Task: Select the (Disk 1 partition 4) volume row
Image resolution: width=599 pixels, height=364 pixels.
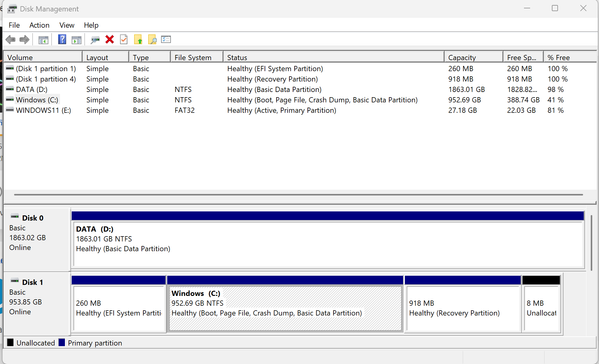Action: coord(300,79)
